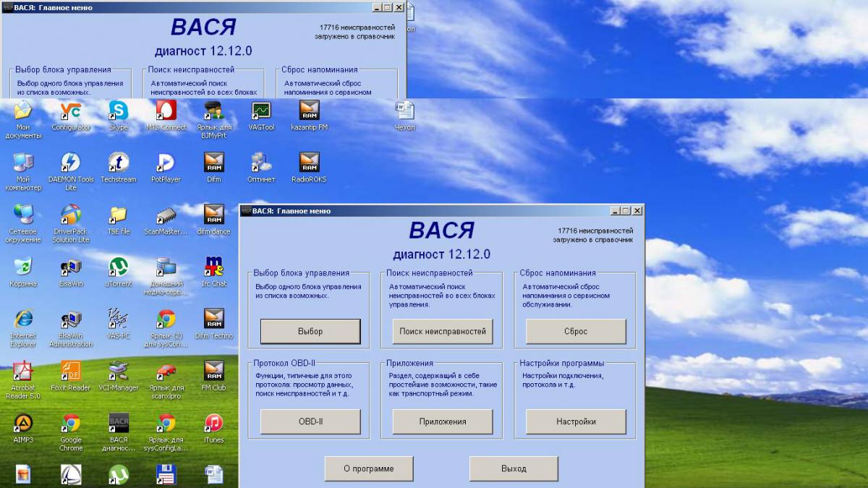Select the Чехол document beside kazantip FM

pos(405,115)
